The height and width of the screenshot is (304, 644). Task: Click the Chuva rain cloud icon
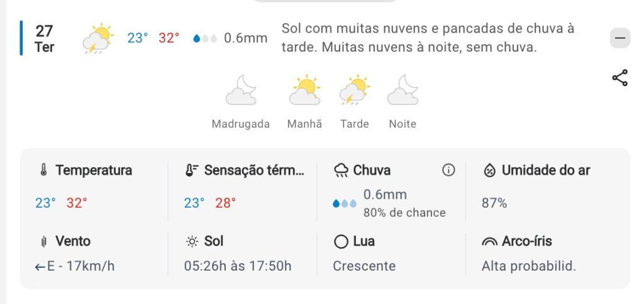(341, 171)
